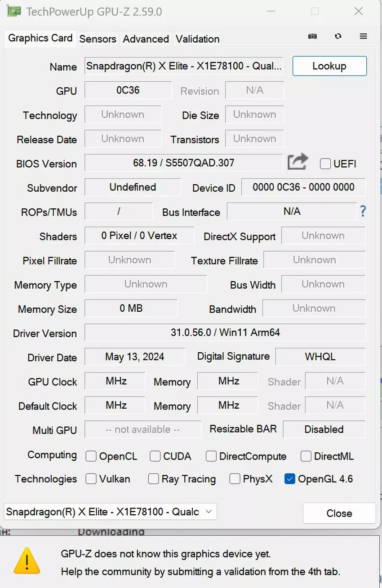
Task: Click the screenshot camera icon
Action: point(312,36)
